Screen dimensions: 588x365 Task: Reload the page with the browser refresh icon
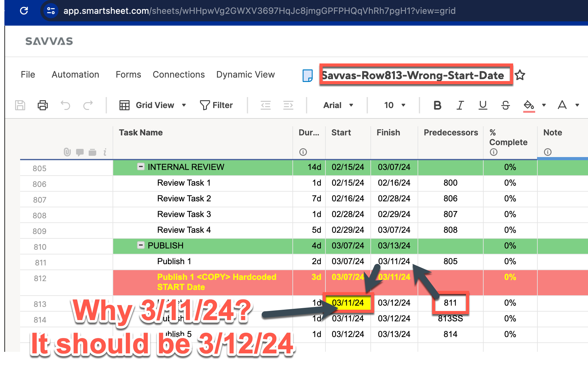[x=24, y=11]
